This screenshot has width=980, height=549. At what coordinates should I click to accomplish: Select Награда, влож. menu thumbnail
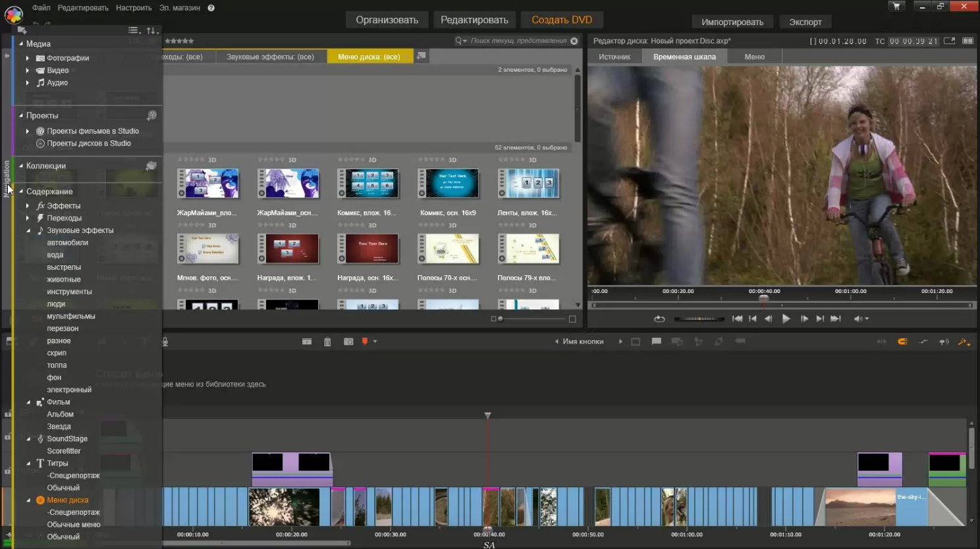[288, 249]
